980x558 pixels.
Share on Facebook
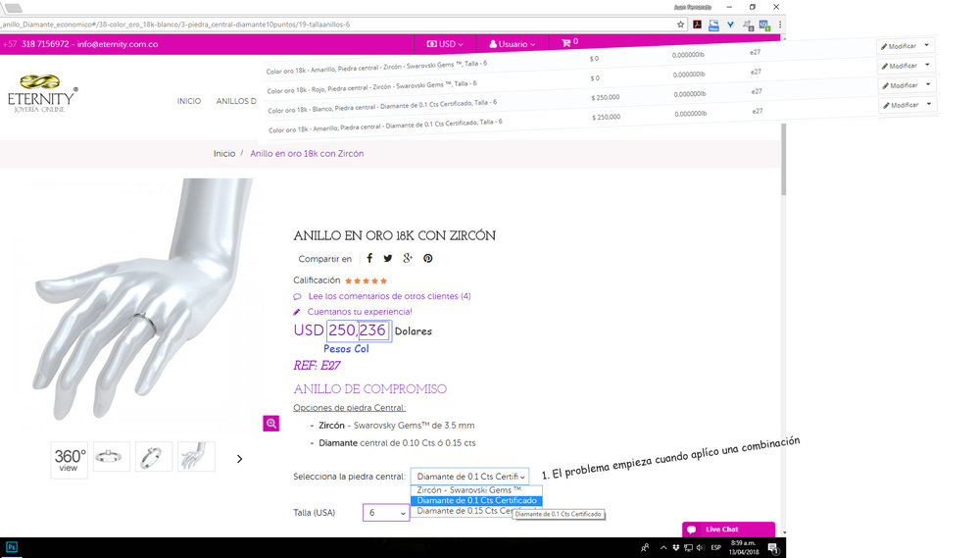tap(369, 258)
